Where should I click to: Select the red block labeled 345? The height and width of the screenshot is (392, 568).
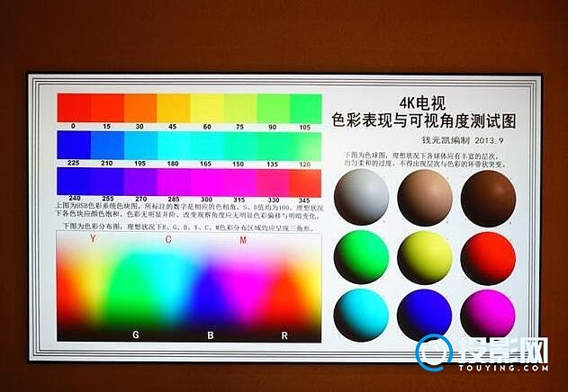coord(306,183)
